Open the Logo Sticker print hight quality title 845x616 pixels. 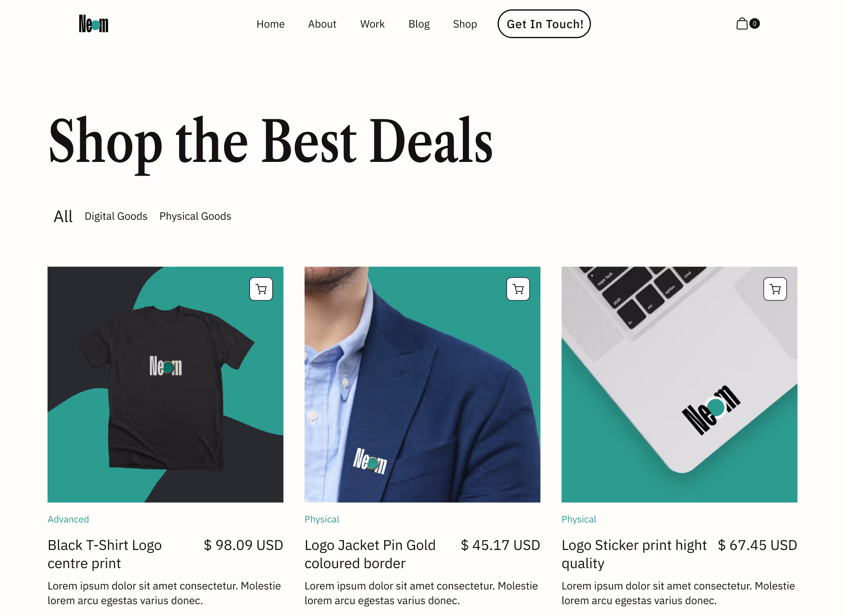tap(634, 554)
